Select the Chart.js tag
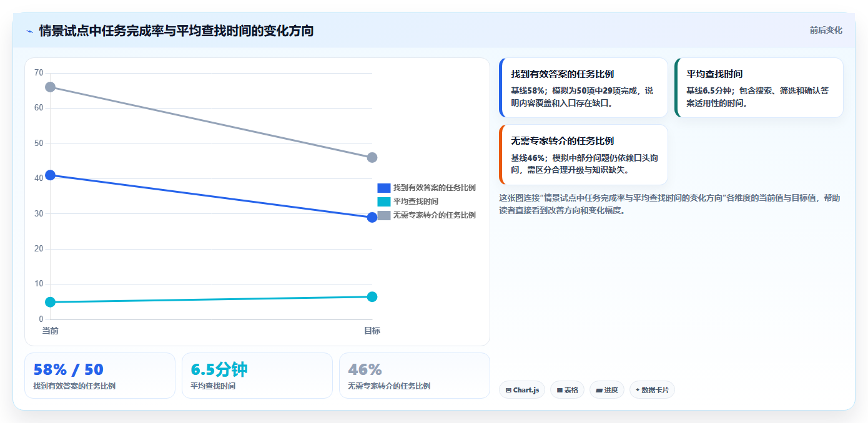Image resolution: width=868 pixels, height=423 pixels. 522,390
